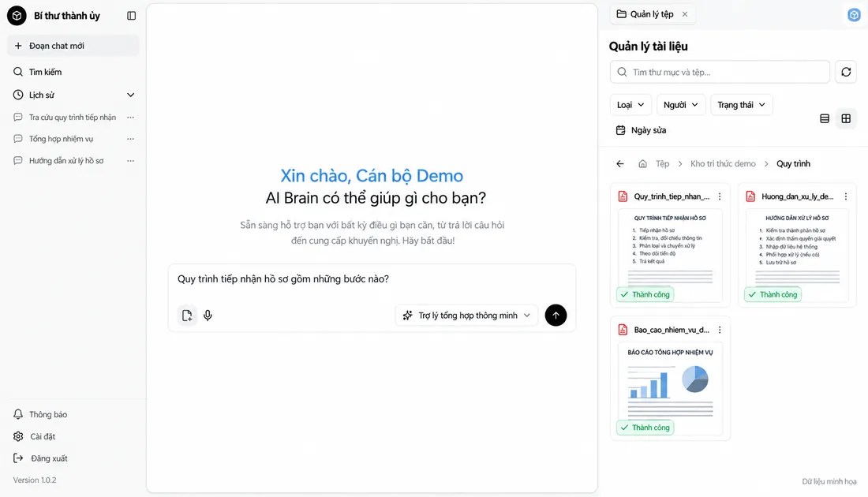Switch to list view layout
868x497 pixels.
pos(825,118)
